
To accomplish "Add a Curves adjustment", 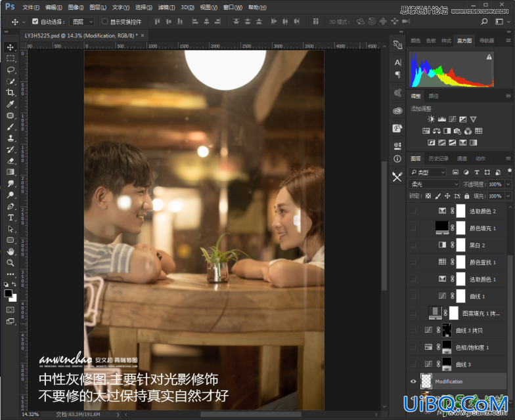I will 452,119.
